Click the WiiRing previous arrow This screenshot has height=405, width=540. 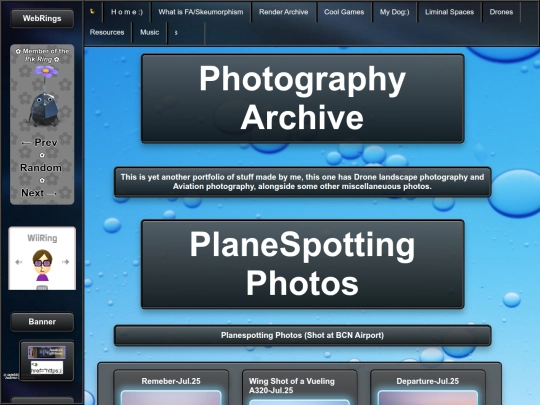(19, 262)
